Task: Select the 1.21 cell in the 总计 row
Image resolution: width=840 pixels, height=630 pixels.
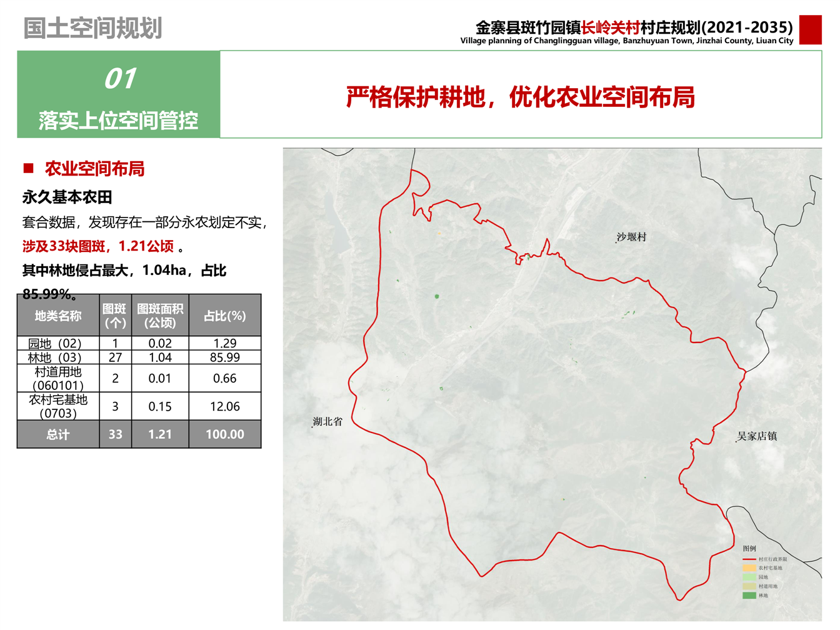Action: tap(160, 434)
